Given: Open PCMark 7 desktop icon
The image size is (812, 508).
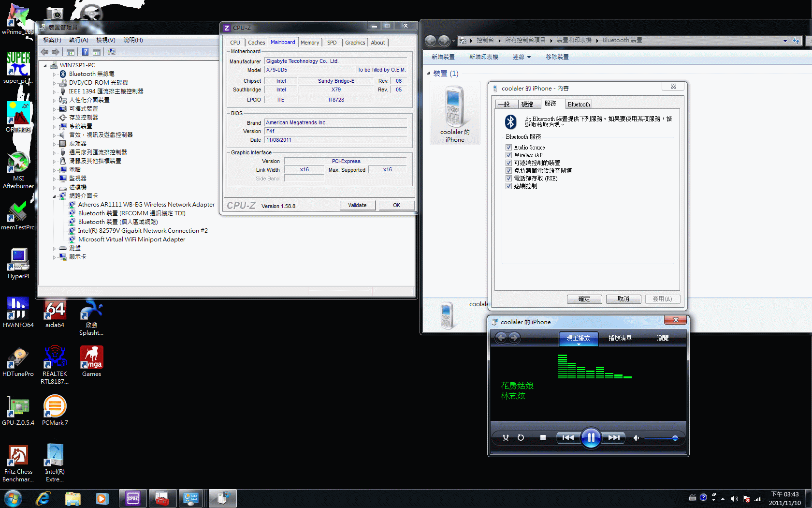Looking at the screenshot, I should [55, 410].
